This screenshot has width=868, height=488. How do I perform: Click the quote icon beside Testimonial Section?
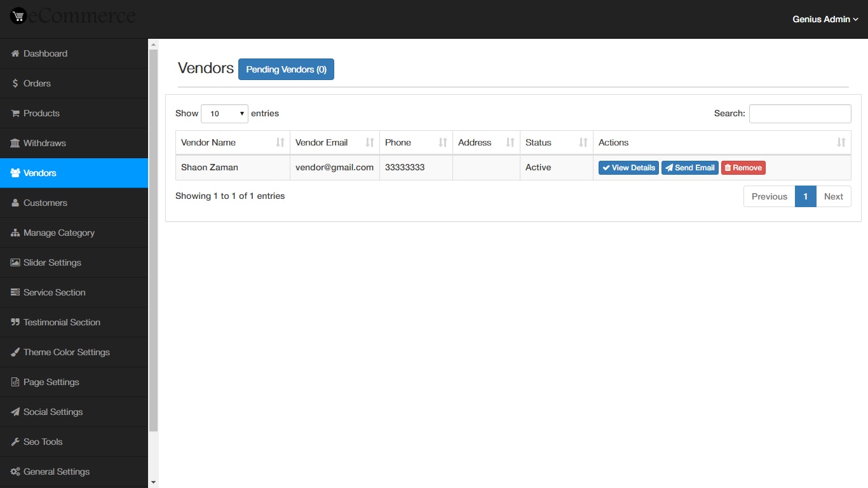tap(15, 322)
